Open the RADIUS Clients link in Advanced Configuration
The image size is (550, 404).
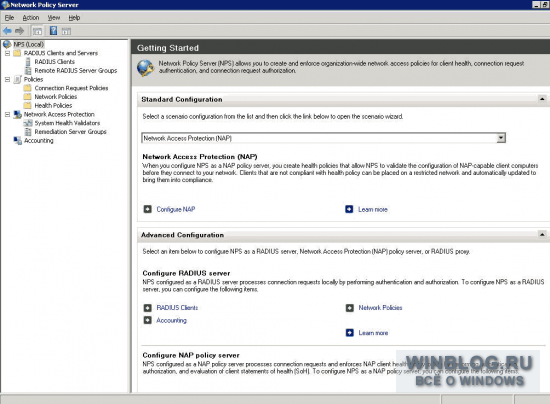[177, 308]
